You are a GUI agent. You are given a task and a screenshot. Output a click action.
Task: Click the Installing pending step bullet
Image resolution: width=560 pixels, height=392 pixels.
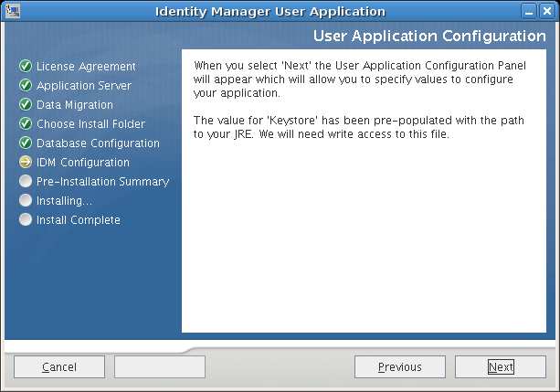tap(26, 201)
